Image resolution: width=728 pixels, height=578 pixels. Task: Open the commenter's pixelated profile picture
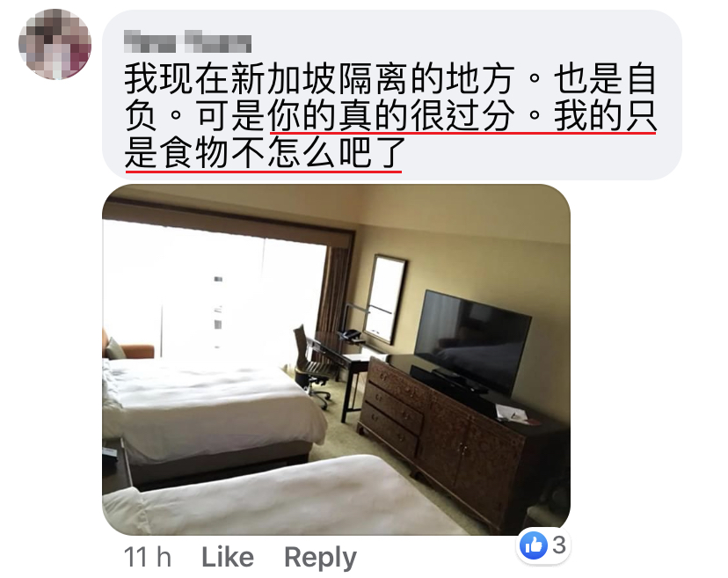coord(55,44)
